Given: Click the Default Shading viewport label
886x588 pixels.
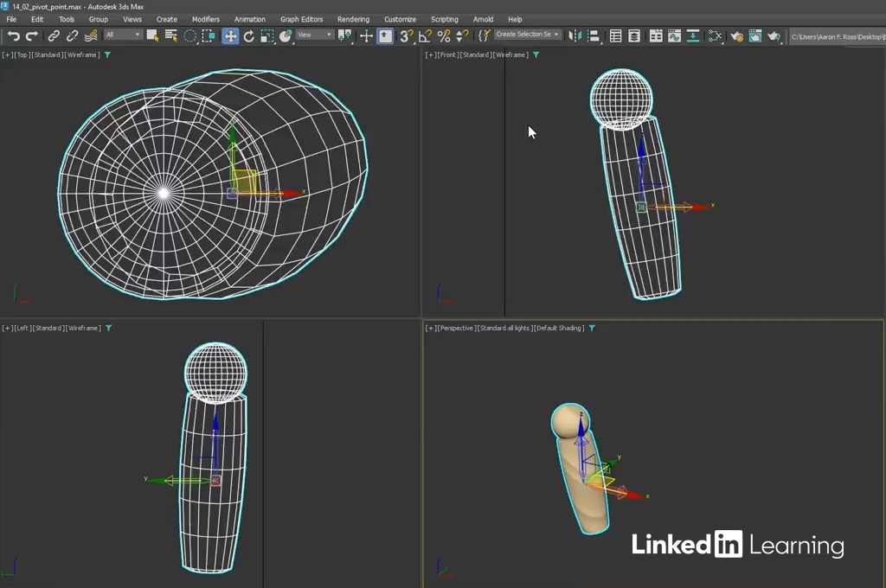Looking at the screenshot, I should tap(558, 329).
